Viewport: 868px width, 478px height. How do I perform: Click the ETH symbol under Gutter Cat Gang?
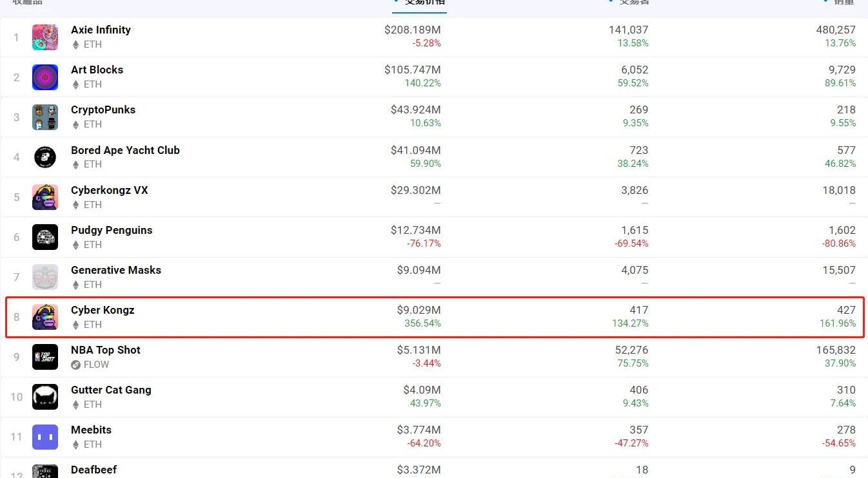75,405
